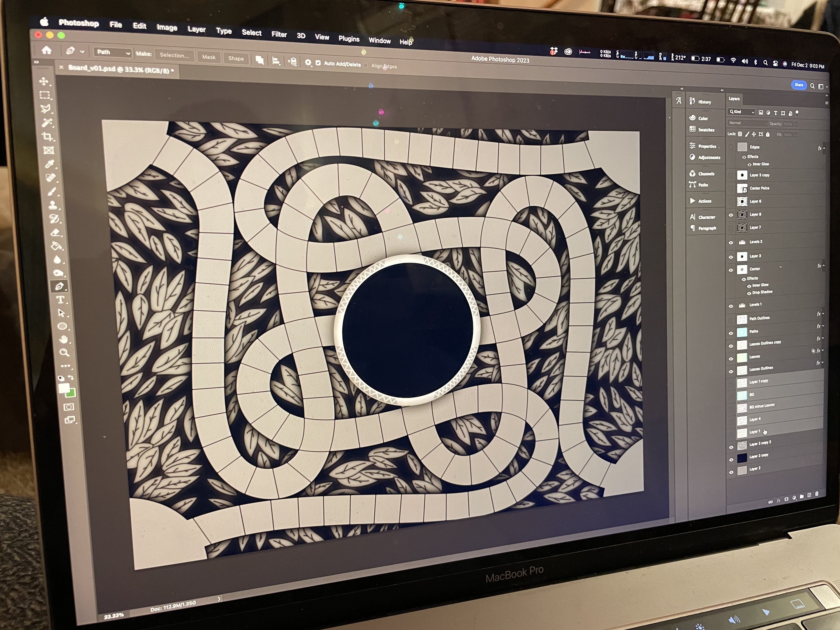Hide the Levels 2 adjustment layer
Viewport: 840px width, 630px height.
tap(731, 242)
